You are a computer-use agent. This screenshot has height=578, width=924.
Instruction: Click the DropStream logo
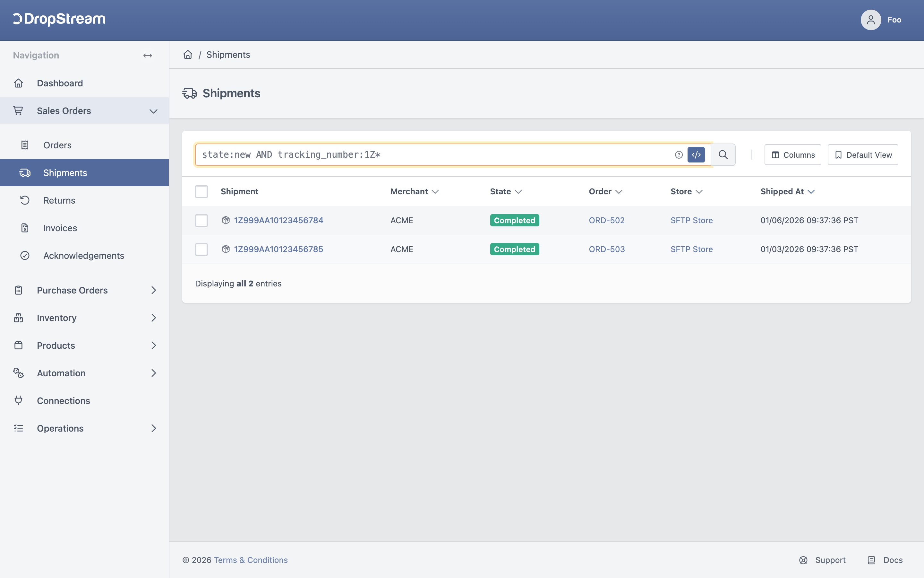click(x=59, y=19)
